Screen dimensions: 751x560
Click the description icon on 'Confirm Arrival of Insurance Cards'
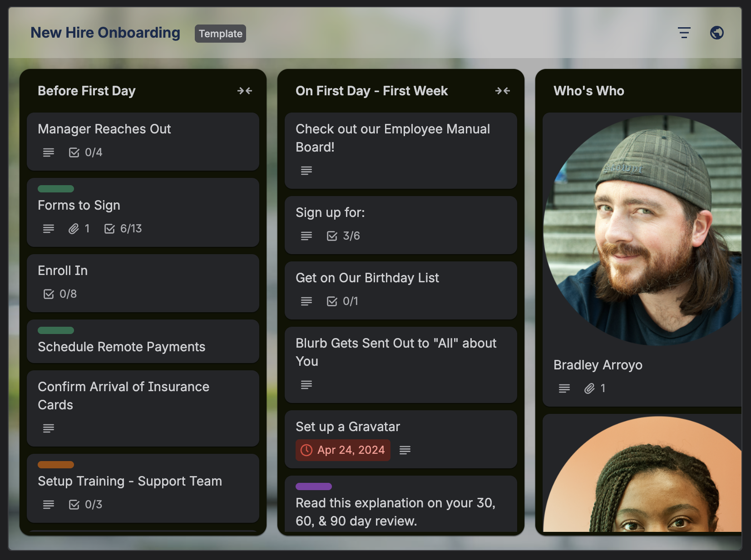(48, 428)
